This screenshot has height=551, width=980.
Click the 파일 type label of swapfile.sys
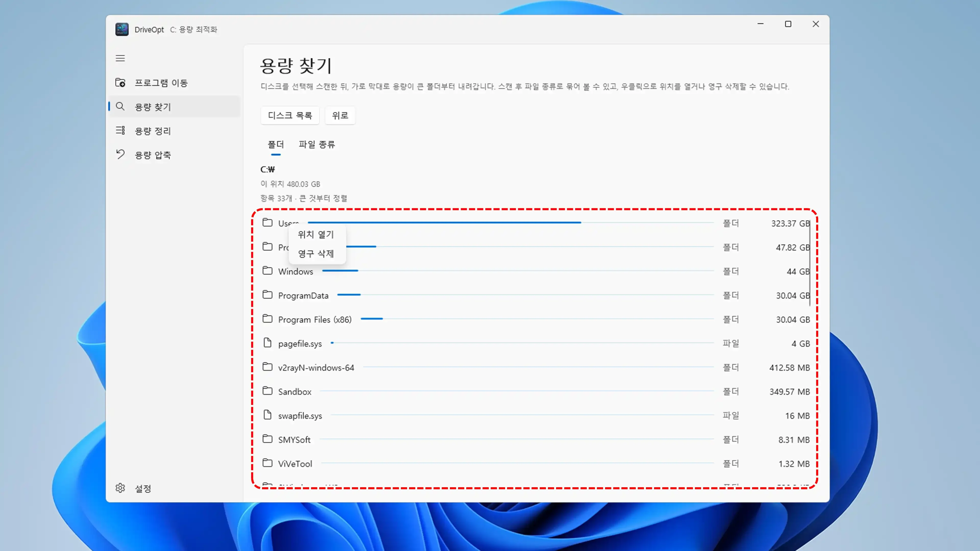point(731,415)
